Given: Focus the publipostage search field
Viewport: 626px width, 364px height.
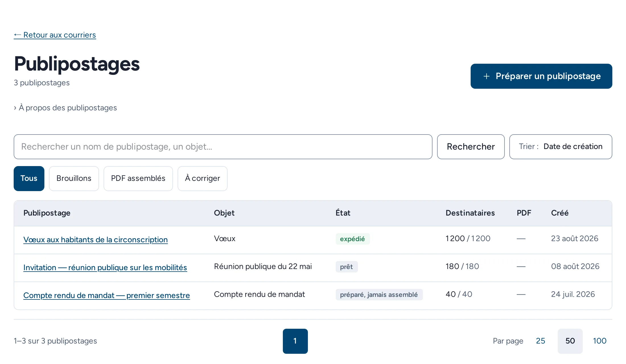Looking at the screenshot, I should [223, 147].
